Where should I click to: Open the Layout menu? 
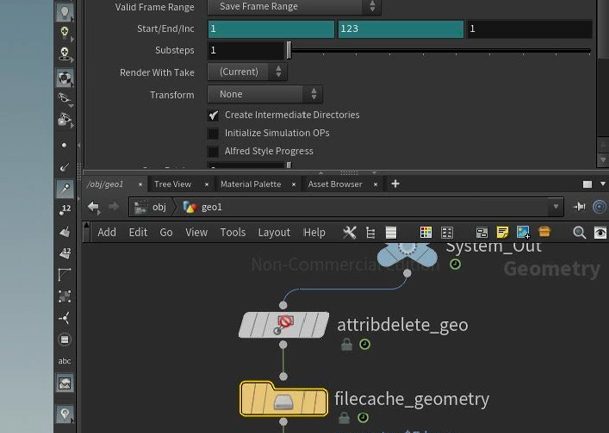(274, 232)
